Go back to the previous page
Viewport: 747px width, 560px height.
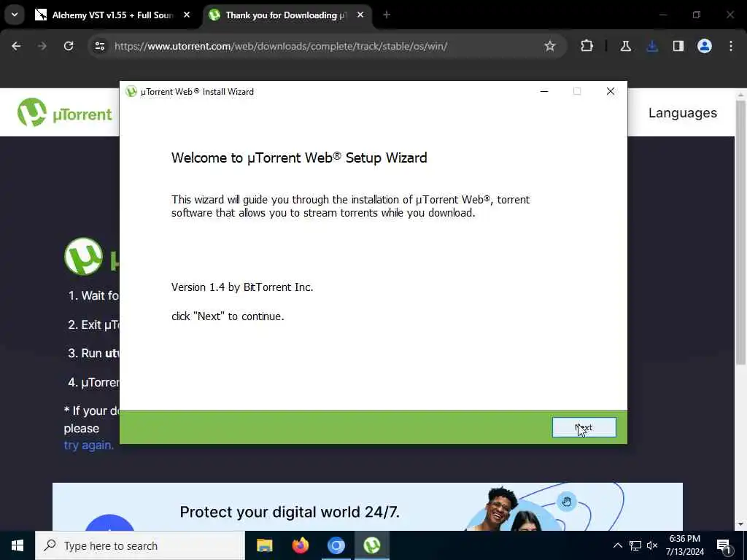[x=16, y=46]
